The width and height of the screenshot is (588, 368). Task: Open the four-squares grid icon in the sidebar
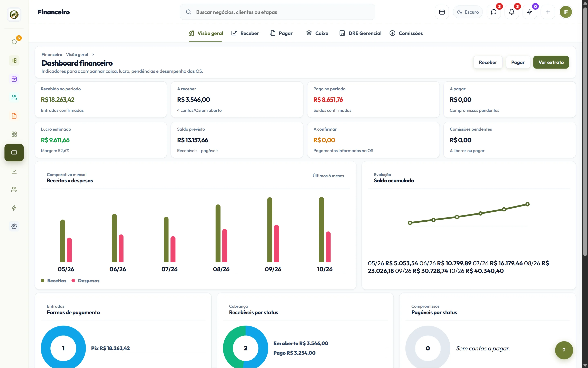(14, 134)
